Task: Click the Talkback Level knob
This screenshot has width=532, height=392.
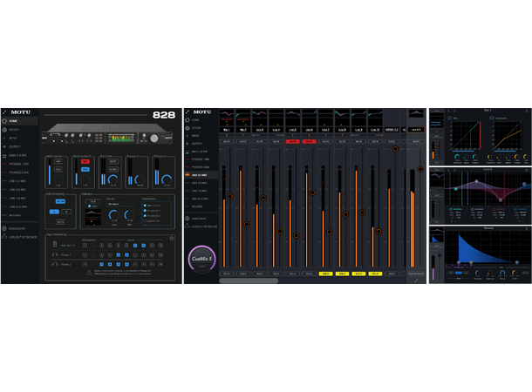Action: 113,215
